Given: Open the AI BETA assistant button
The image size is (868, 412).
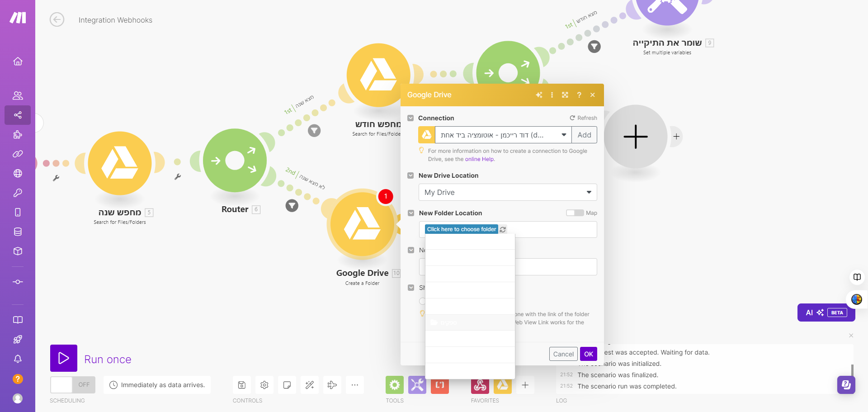Looking at the screenshot, I should tap(826, 313).
